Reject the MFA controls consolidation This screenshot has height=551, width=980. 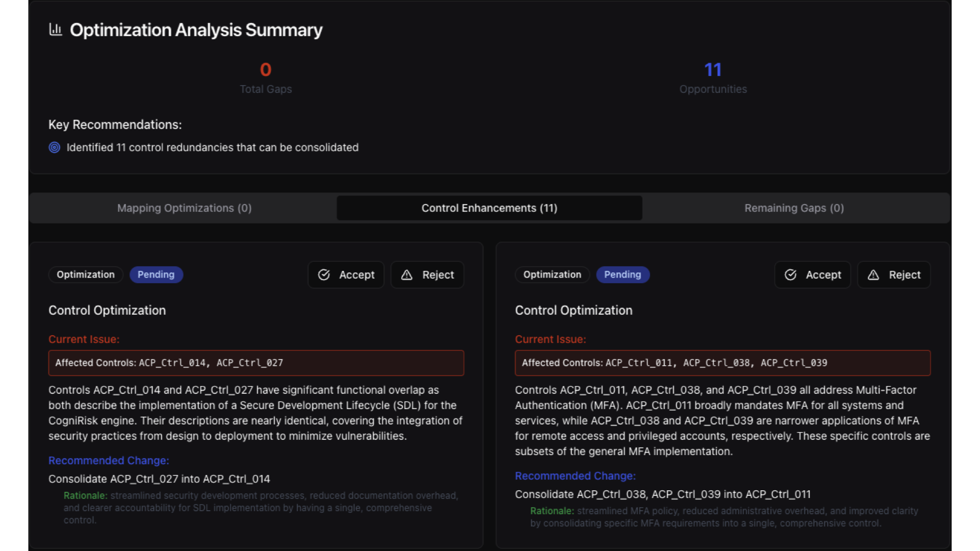(894, 275)
